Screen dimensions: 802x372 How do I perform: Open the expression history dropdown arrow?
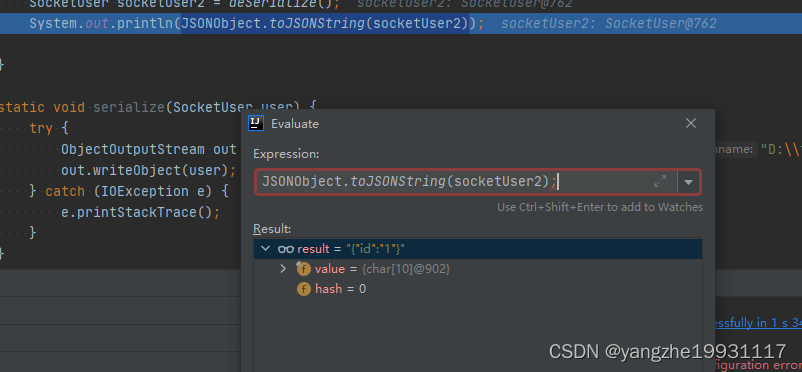tap(688, 182)
